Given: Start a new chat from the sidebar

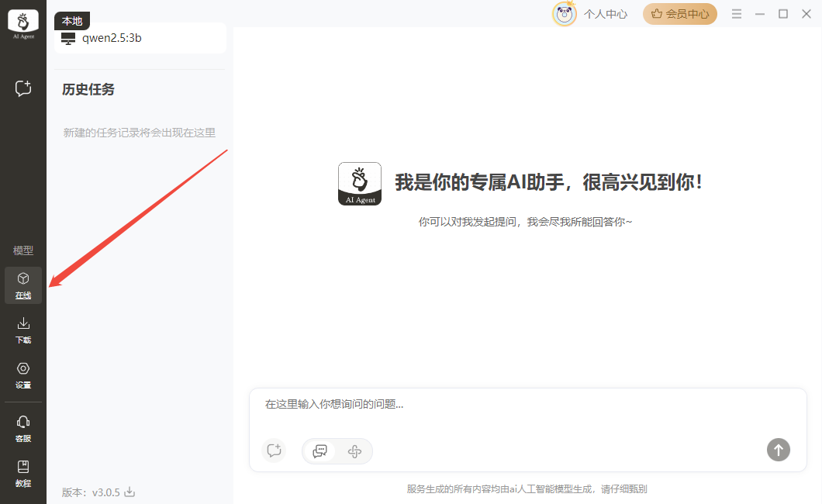Looking at the screenshot, I should [23, 88].
